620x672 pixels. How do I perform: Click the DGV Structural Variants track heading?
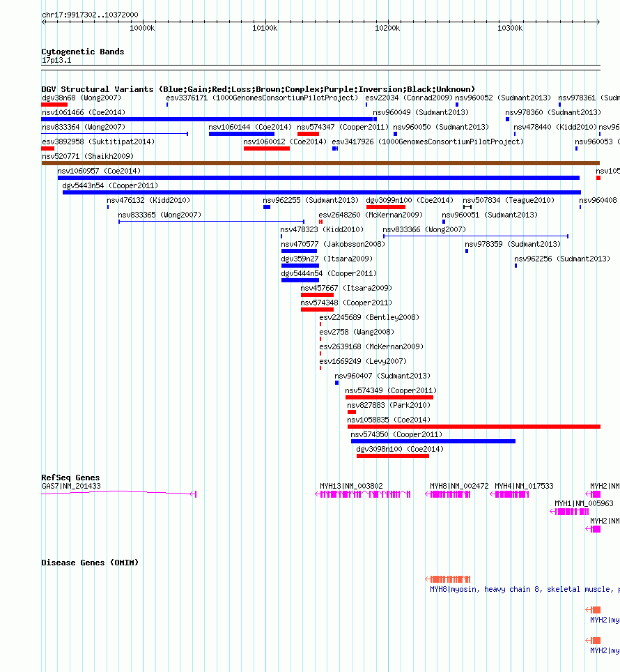click(258, 89)
